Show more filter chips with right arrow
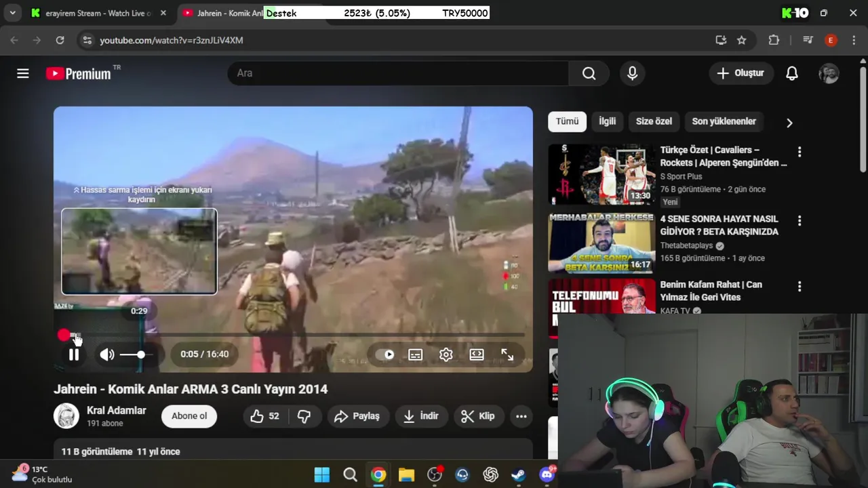The height and width of the screenshot is (488, 868). [789, 123]
